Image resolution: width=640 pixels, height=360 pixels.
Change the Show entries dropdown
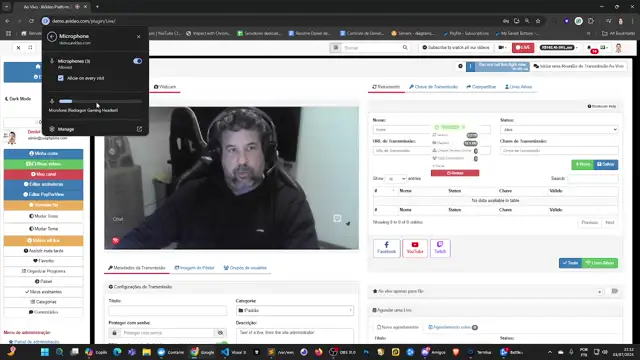(x=396, y=178)
